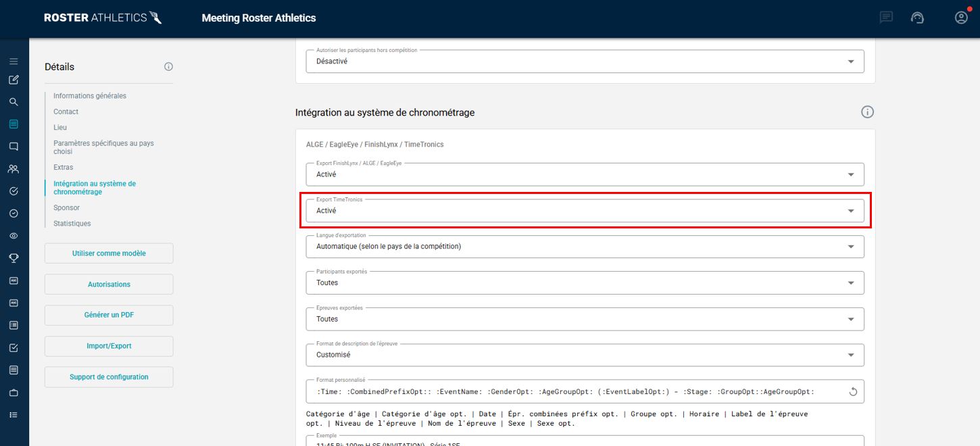
Task: Click the Meeting Roster Athletics title
Action: point(259,18)
